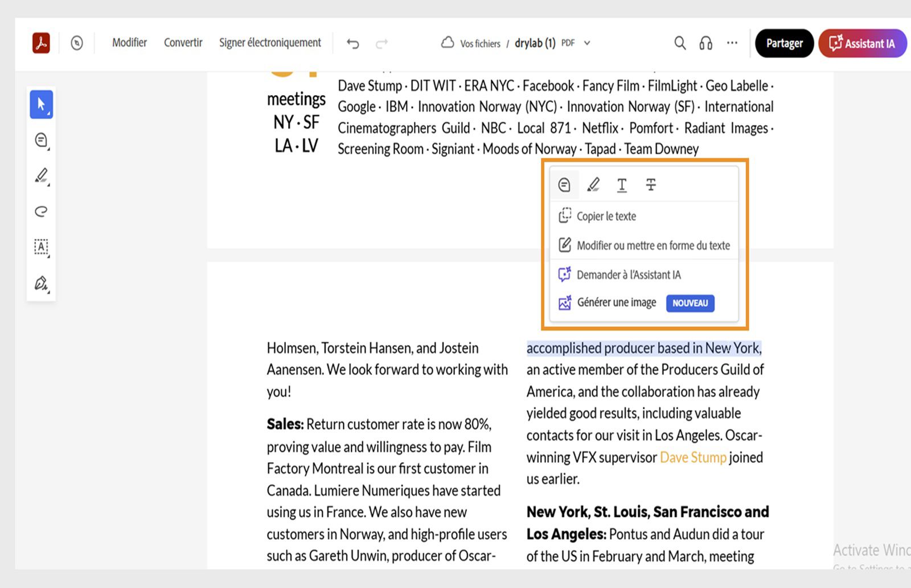
Task: Open search with the magnifier icon
Action: (679, 43)
